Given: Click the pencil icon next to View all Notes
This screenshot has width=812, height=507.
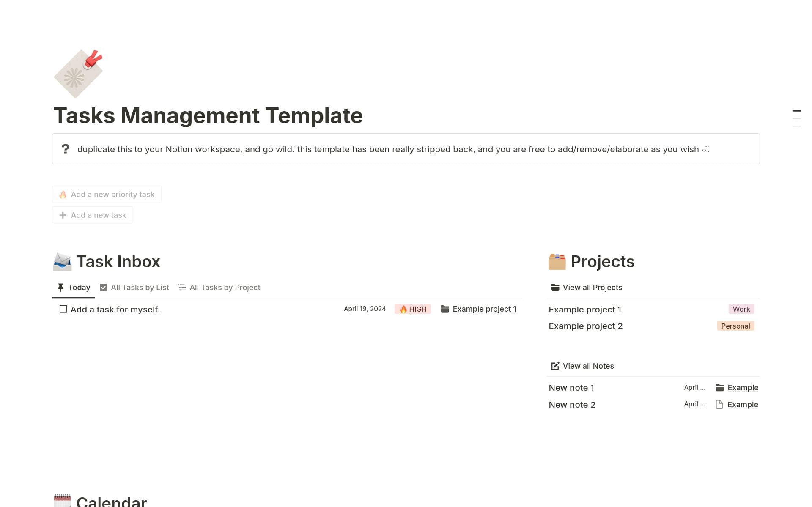Looking at the screenshot, I should [554, 366].
